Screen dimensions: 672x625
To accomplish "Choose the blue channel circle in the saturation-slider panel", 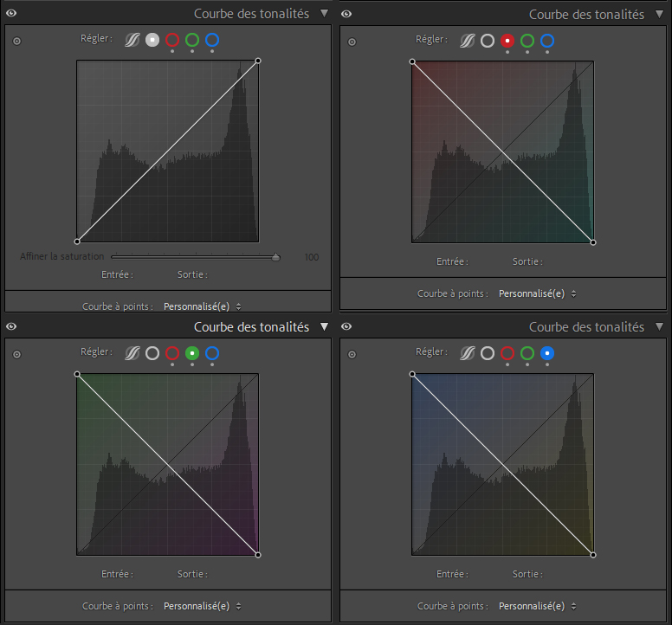I will click(212, 40).
